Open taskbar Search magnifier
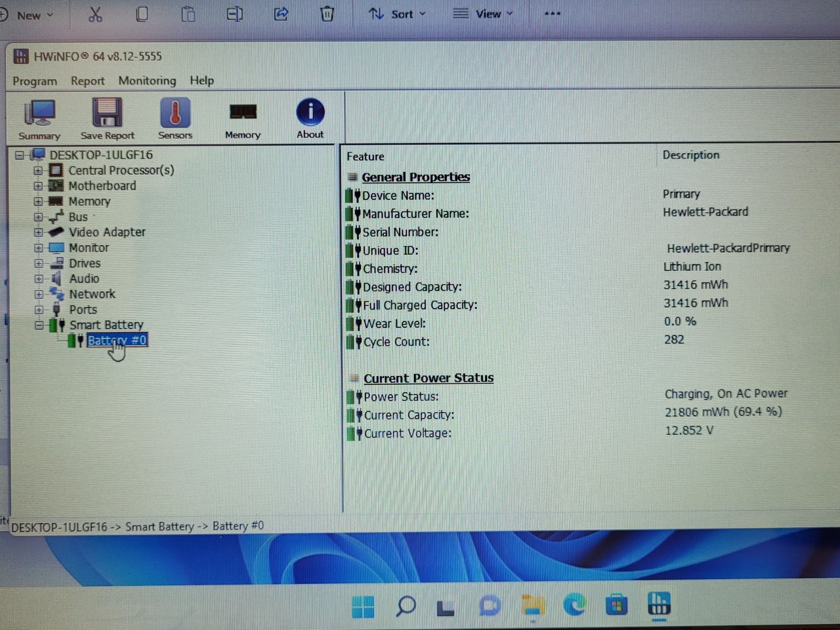 (x=405, y=606)
